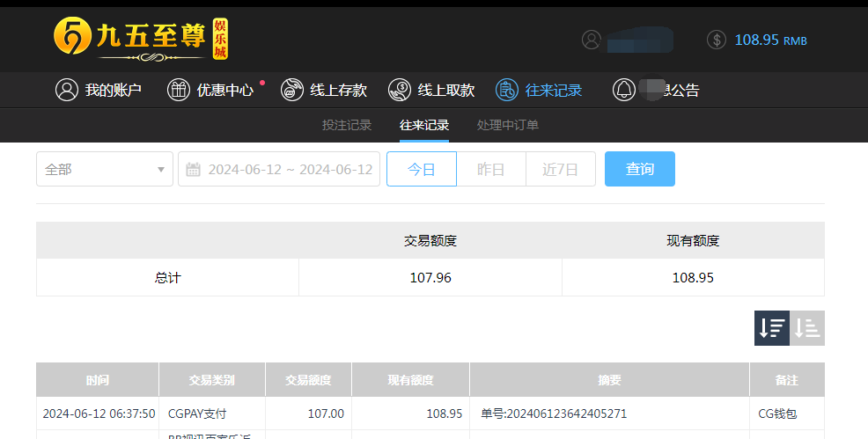Screen dimensions: 868x439
Task: Select the 近7日 date range
Action: click(x=561, y=169)
